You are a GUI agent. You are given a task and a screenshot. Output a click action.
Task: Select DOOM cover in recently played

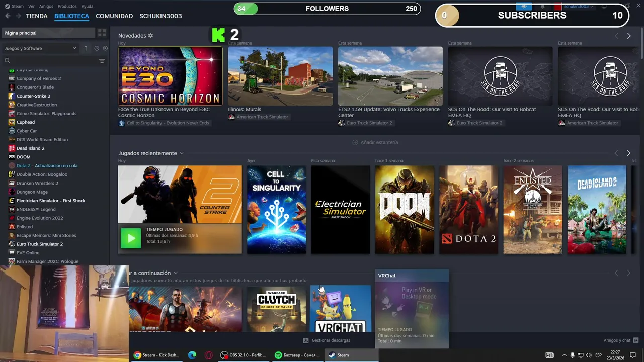tap(405, 210)
